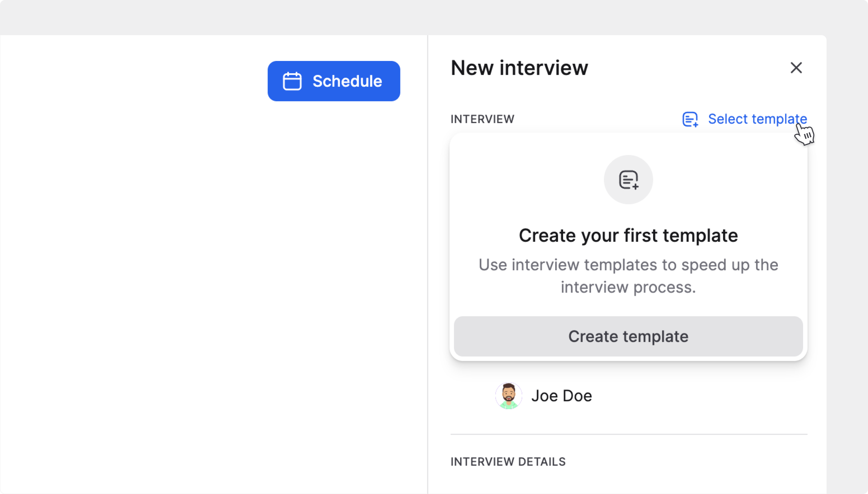Click the gray strip above the panel
Viewport: 868px width, 494px height.
[434, 17]
